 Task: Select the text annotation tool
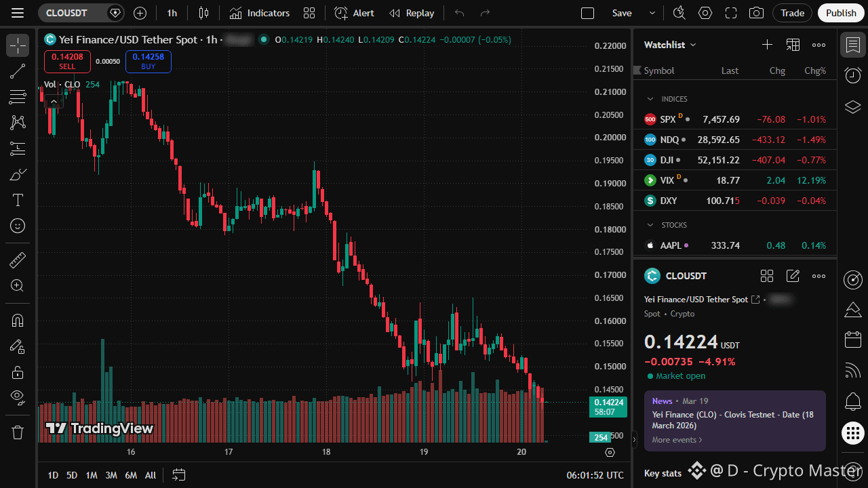(x=18, y=200)
